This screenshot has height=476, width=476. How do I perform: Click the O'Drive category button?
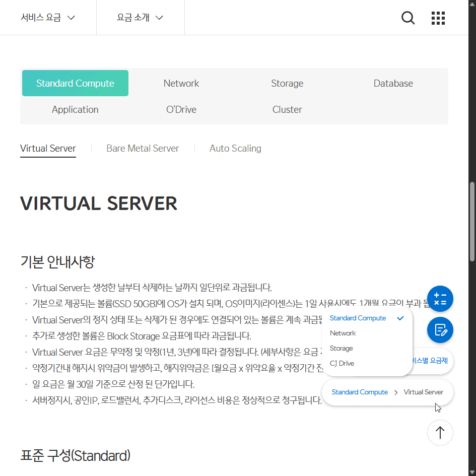(181, 109)
